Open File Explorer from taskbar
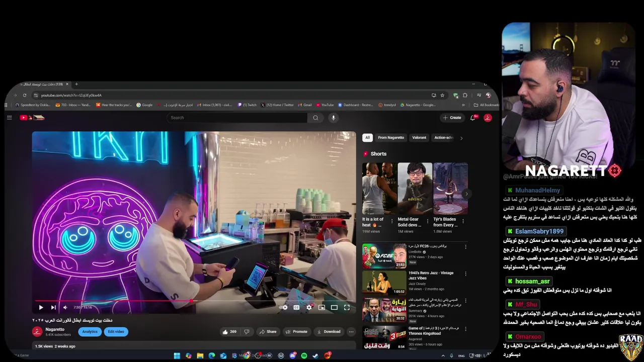The height and width of the screenshot is (362, 644). click(200, 355)
